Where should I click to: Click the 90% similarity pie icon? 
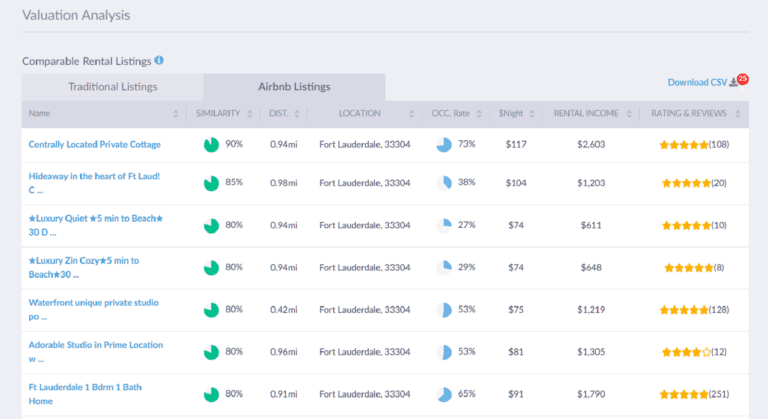pyautogui.click(x=211, y=145)
